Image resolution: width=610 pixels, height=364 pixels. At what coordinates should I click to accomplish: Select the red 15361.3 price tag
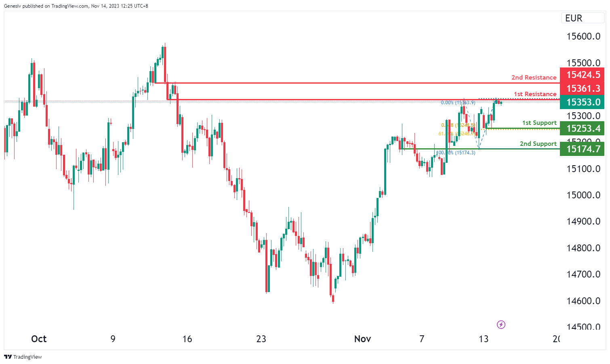click(x=583, y=88)
